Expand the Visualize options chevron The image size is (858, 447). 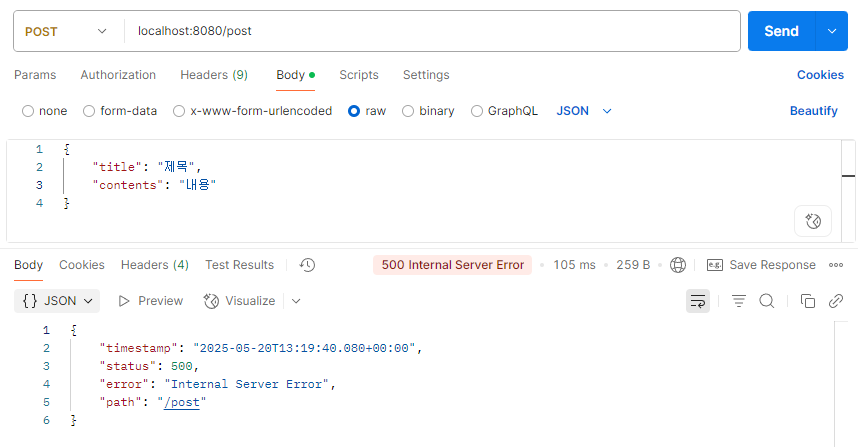(296, 301)
